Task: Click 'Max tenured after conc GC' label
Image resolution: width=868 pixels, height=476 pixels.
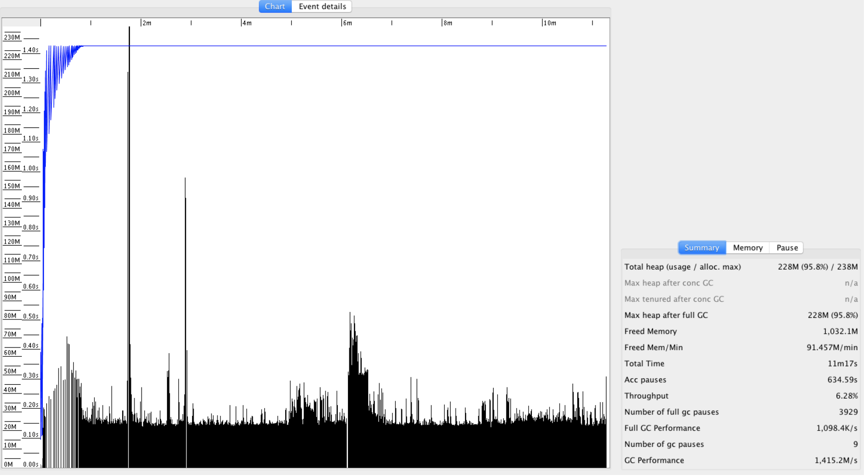Action: [674, 299]
